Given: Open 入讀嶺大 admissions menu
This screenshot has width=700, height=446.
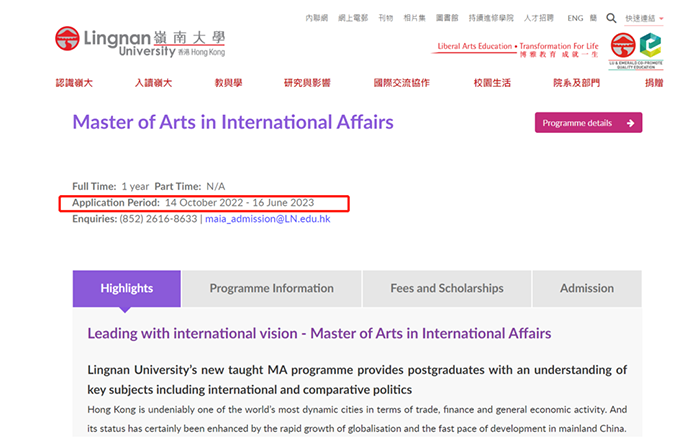Looking at the screenshot, I should click(x=153, y=83).
